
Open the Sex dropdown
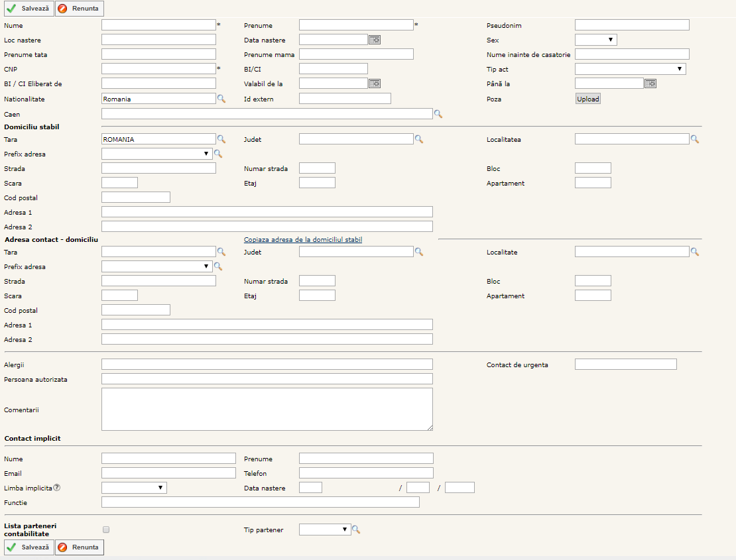595,40
